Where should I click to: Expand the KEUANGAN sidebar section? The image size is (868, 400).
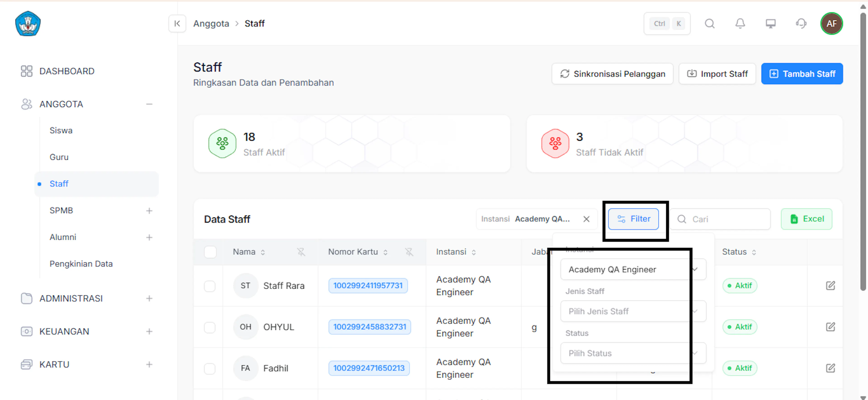click(x=149, y=331)
